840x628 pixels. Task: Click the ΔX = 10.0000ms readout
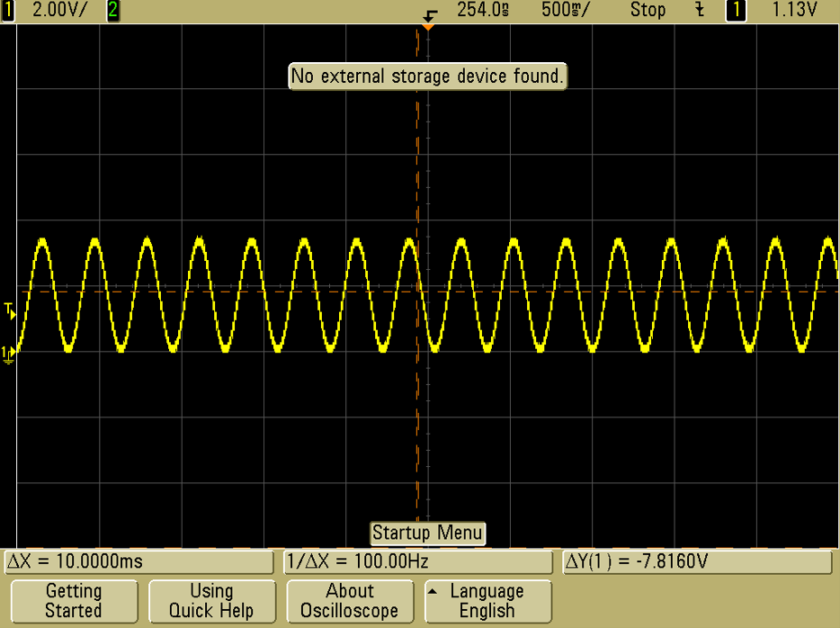click(x=139, y=562)
